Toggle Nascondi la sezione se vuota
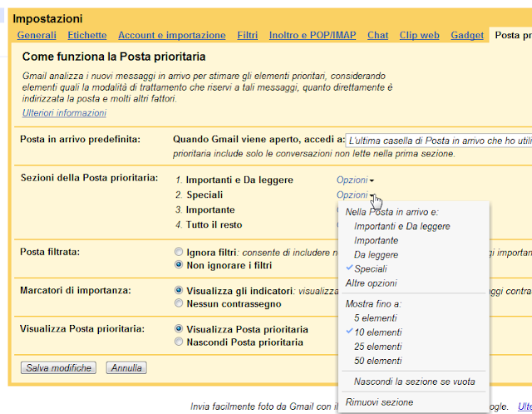532x414 pixels. 414,382
